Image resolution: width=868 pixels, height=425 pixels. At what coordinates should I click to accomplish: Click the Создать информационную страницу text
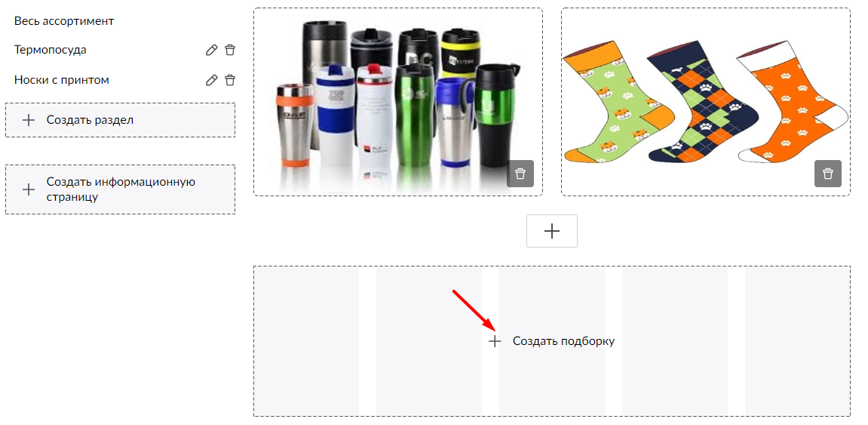(121, 189)
